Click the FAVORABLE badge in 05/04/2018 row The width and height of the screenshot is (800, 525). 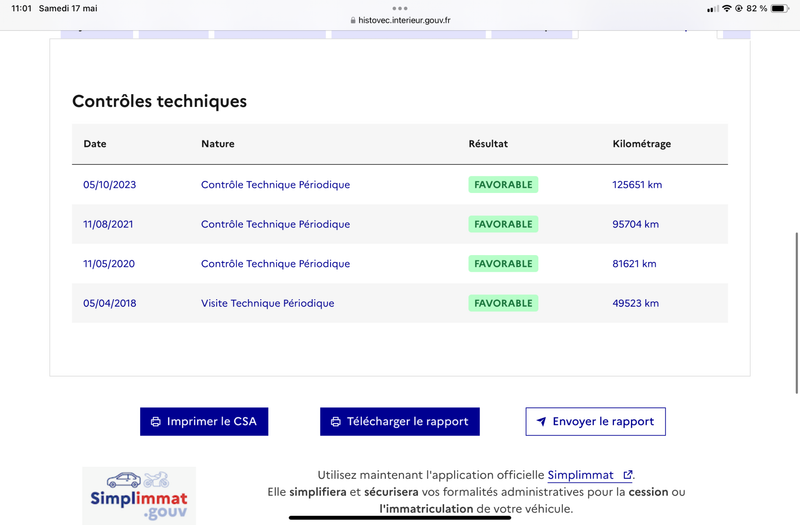(503, 303)
